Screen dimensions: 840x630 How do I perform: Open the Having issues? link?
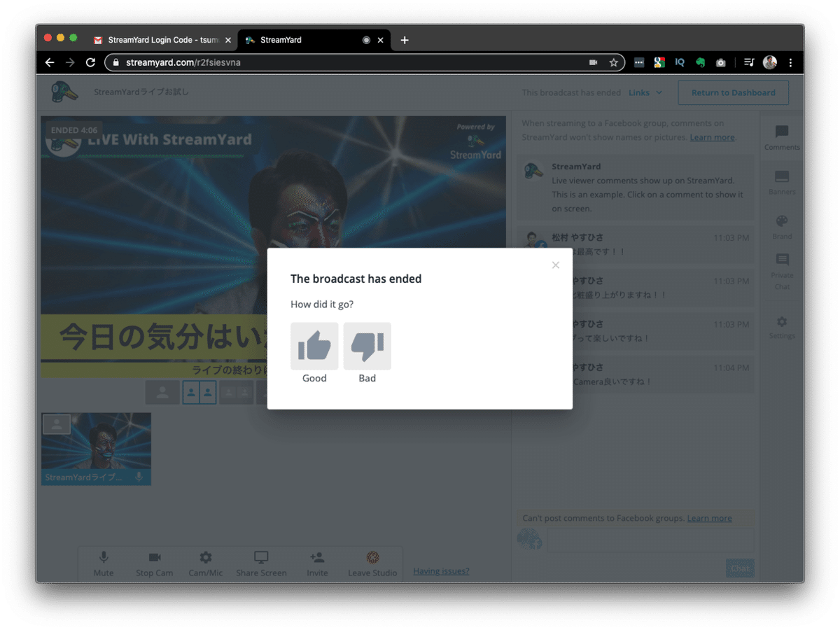point(441,571)
